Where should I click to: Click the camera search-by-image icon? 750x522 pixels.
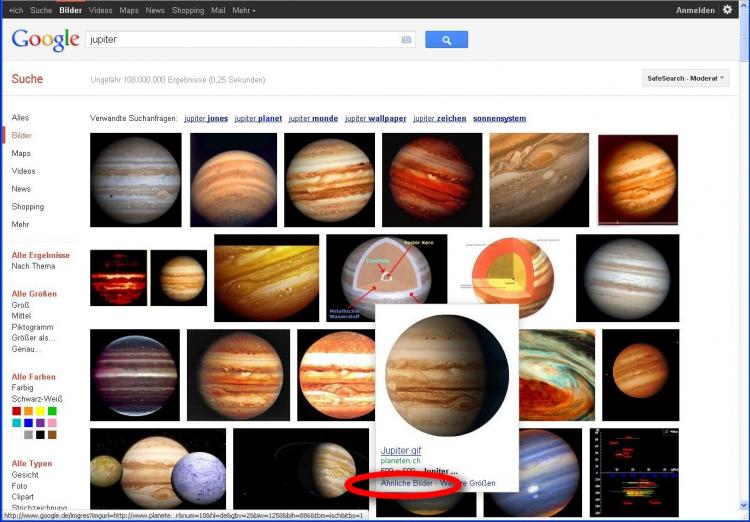[406, 40]
